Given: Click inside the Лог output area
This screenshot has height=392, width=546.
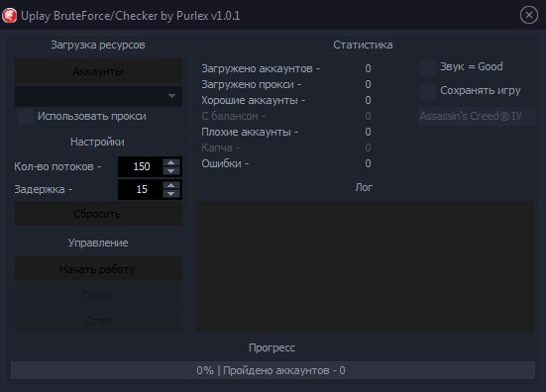Looking at the screenshot, I should tap(365, 266).
